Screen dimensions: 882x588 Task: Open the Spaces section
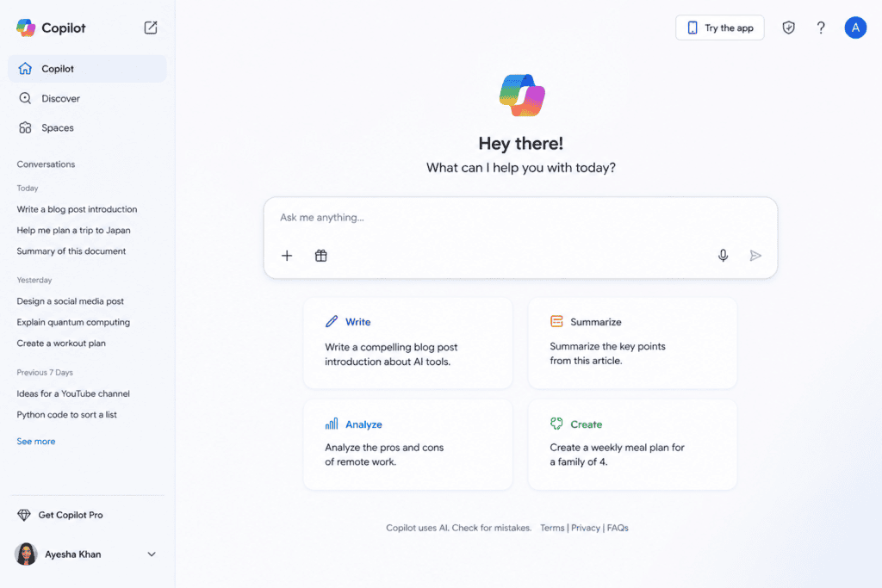(x=87, y=127)
